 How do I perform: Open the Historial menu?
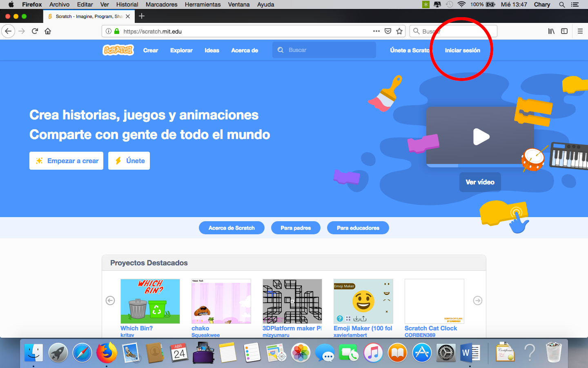pyautogui.click(x=127, y=4)
